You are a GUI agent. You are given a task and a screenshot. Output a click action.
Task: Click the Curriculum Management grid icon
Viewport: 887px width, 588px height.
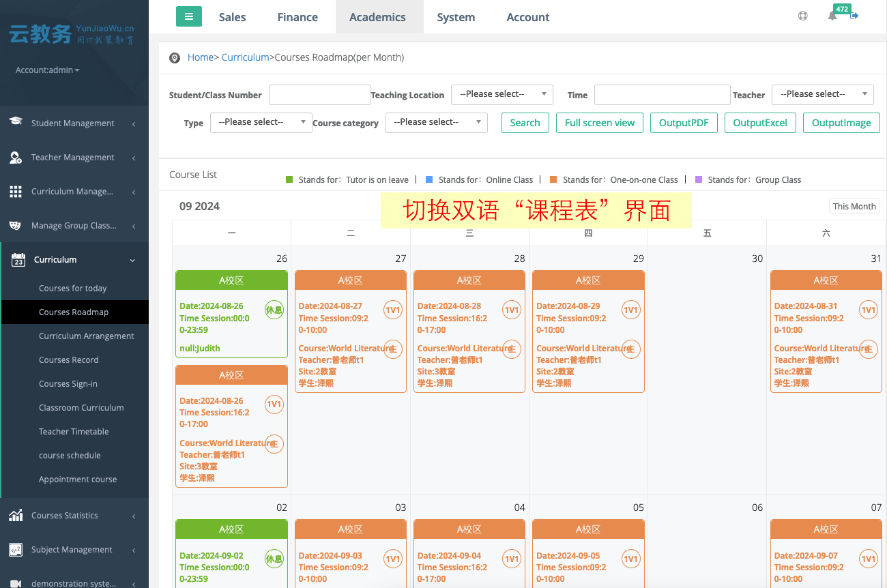pyautogui.click(x=16, y=192)
